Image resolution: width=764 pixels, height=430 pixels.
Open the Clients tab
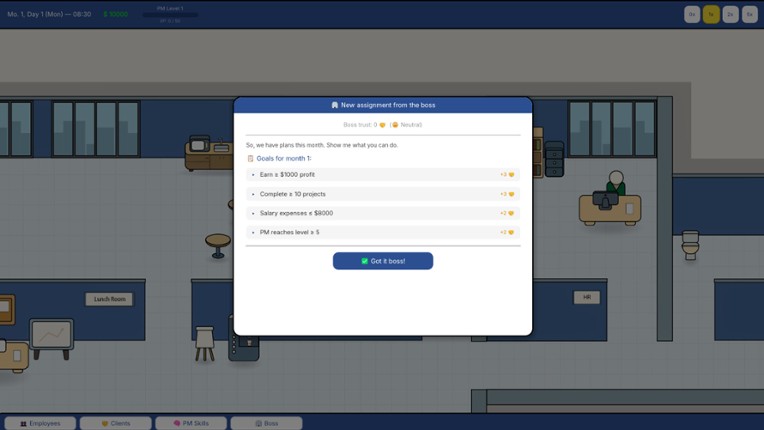pyautogui.click(x=115, y=423)
